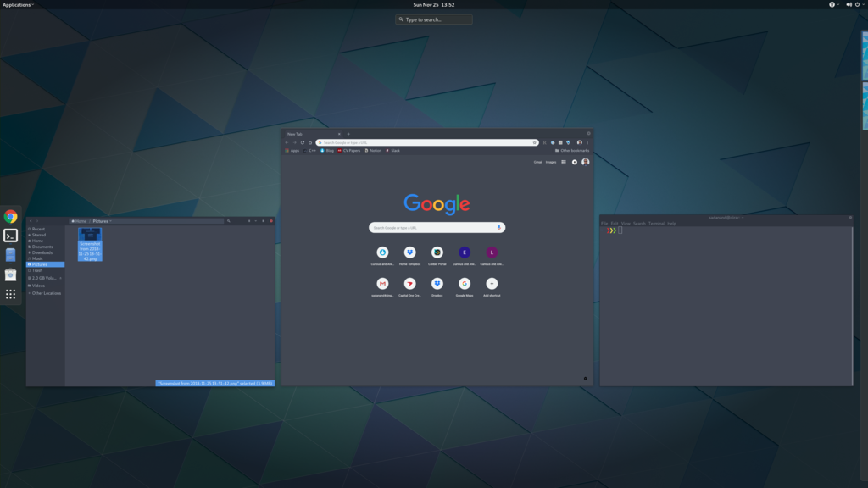This screenshot has height=488, width=868.
Task: Click Chrome address bar
Action: (426, 142)
